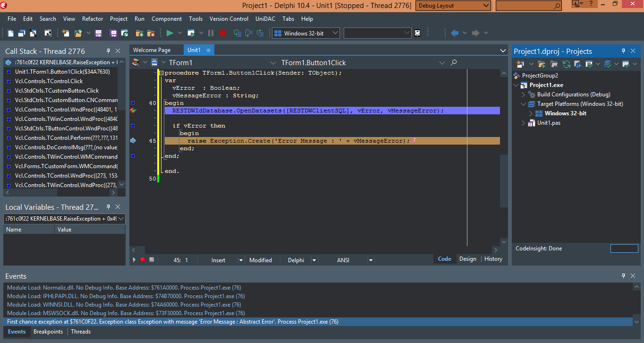Click the gray Forward navigation arrow
This screenshot has width=644, height=343.
pos(475,33)
